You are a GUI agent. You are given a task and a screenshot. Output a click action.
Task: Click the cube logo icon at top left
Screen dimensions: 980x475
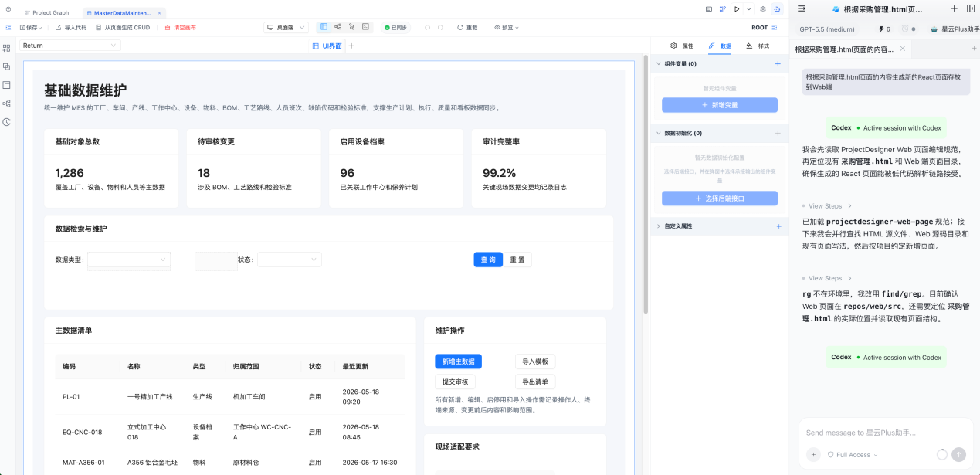click(8, 9)
